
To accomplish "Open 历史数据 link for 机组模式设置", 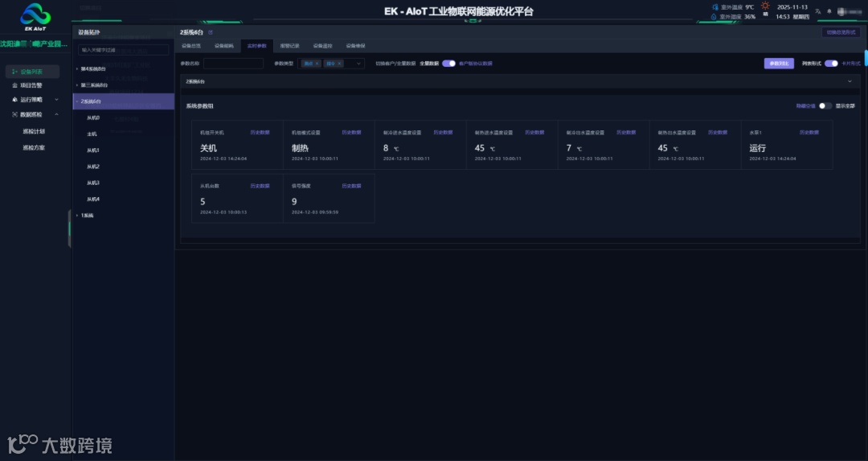I will pyautogui.click(x=351, y=133).
